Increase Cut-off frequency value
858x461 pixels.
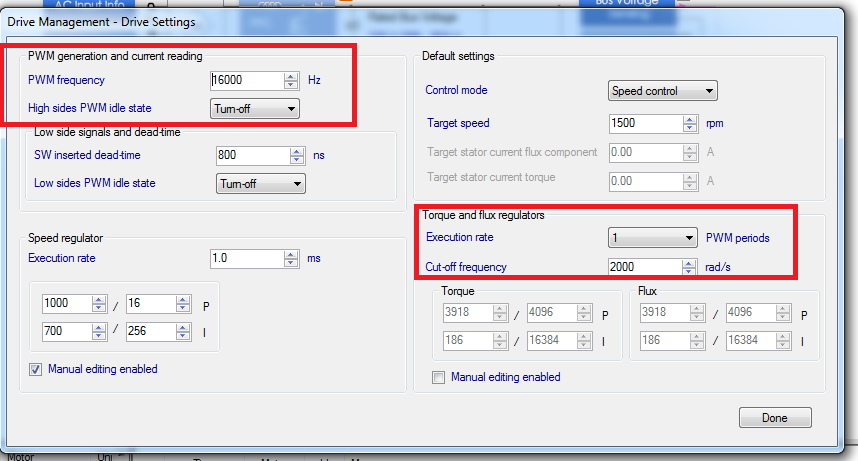[689, 263]
